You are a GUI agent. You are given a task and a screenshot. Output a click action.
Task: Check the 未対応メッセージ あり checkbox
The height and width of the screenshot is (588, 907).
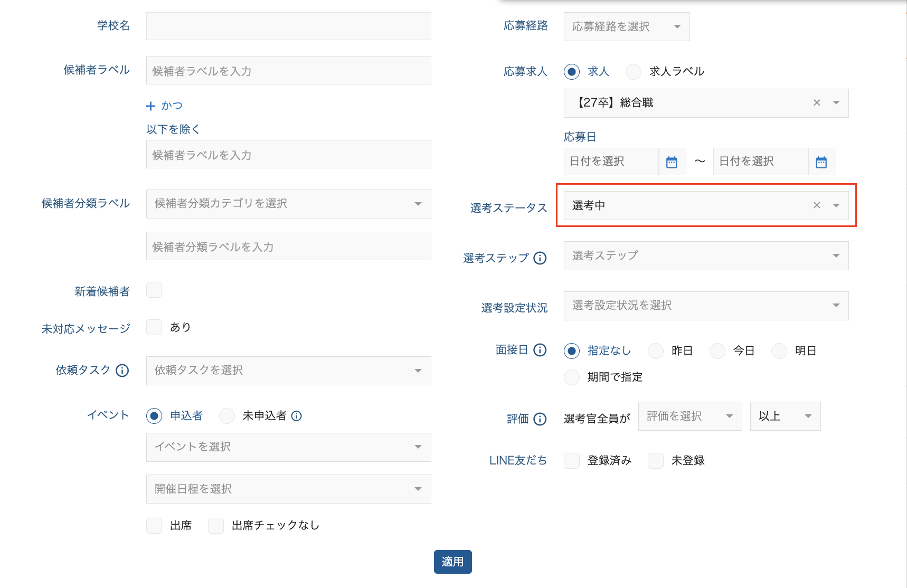(154, 327)
